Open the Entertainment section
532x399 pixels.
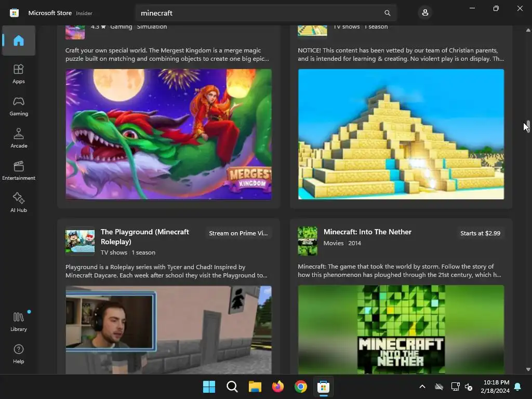click(x=19, y=170)
